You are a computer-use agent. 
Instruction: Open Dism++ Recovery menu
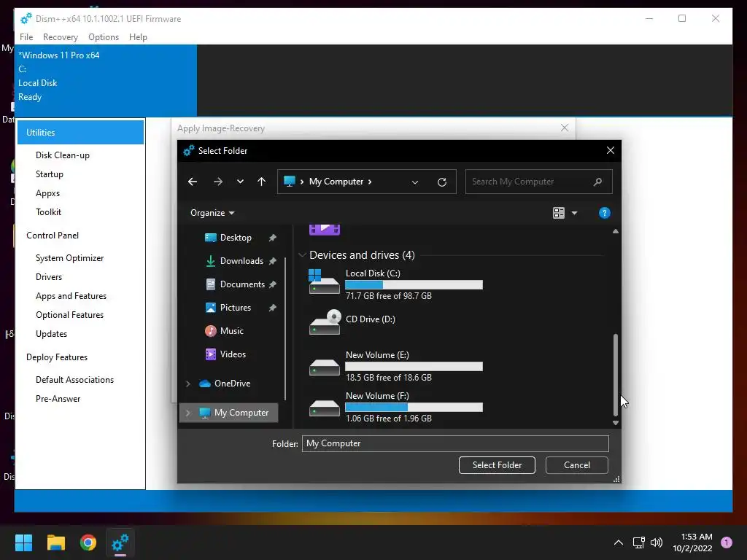coord(60,37)
